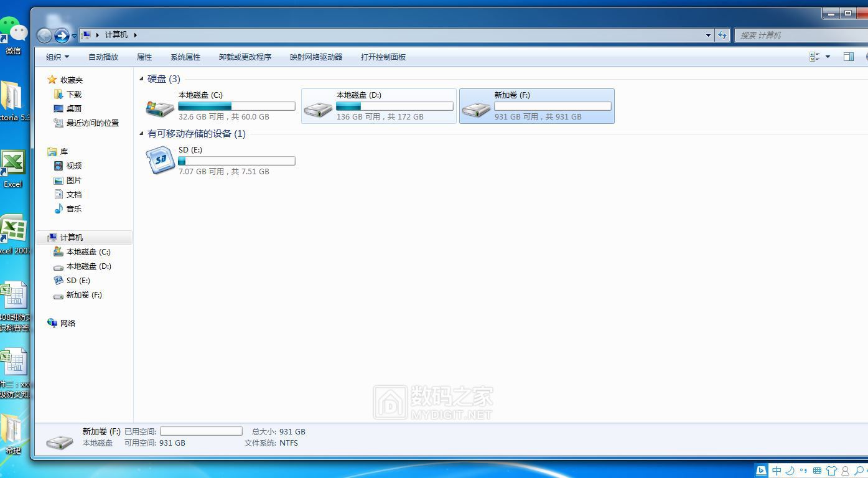Click the refresh button next to address bar
The width and height of the screenshot is (868, 478).
(722, 35)
